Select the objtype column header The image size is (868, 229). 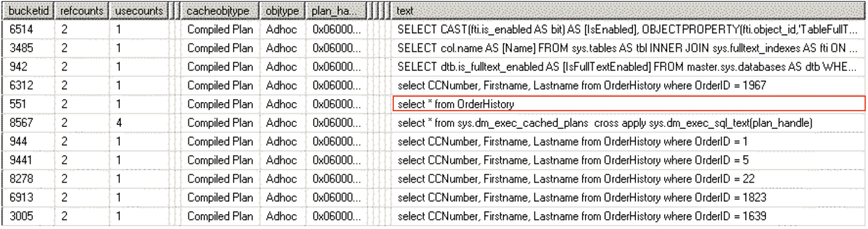tap(282, 11)
